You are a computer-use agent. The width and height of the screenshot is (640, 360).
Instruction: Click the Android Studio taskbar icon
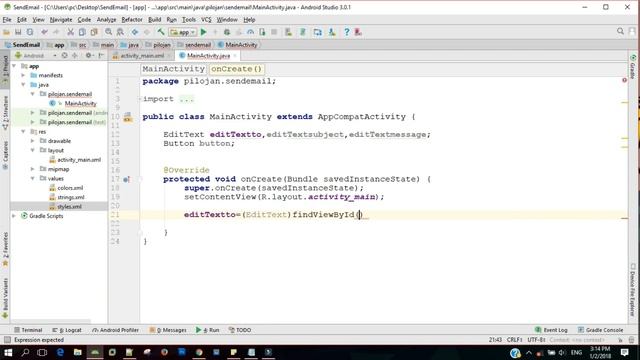coord(95,352)
